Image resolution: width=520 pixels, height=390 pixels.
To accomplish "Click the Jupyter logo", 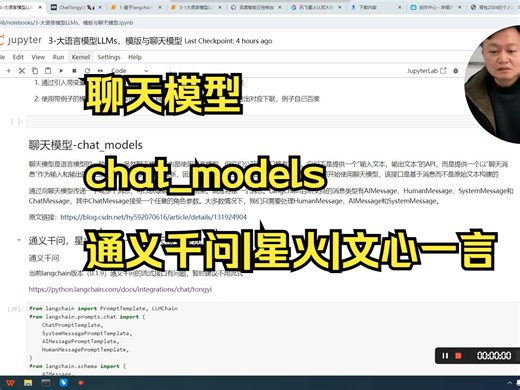I will point(21,40).
